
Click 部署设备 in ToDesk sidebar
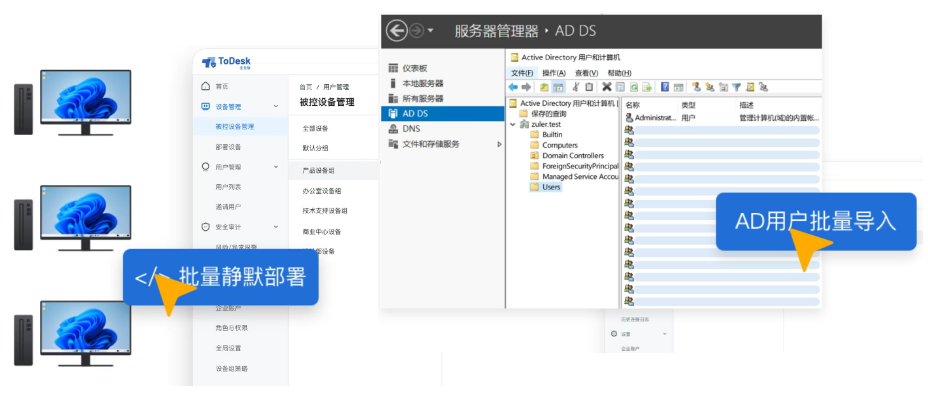coord(228,147)
